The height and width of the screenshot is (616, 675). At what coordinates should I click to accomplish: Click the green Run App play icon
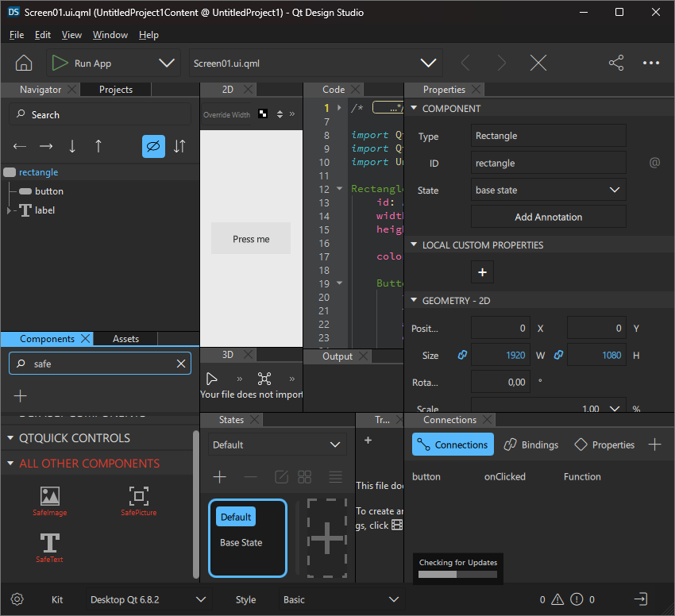point(60,64)
